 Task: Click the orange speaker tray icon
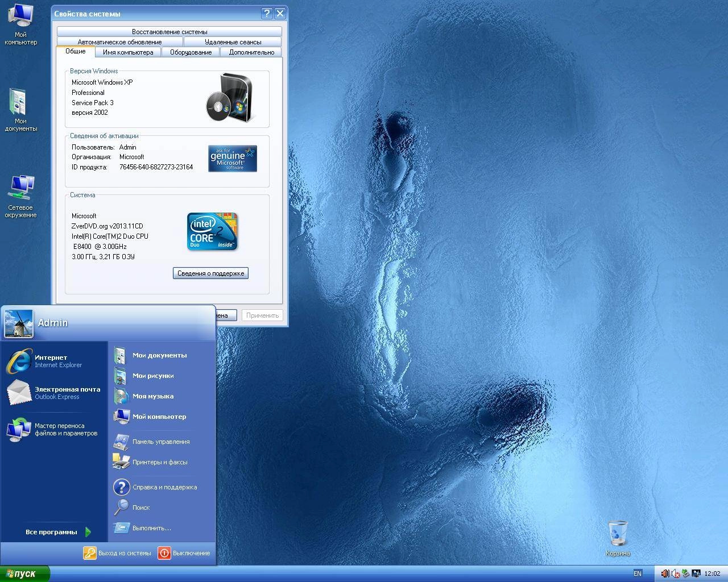(665, 573)
